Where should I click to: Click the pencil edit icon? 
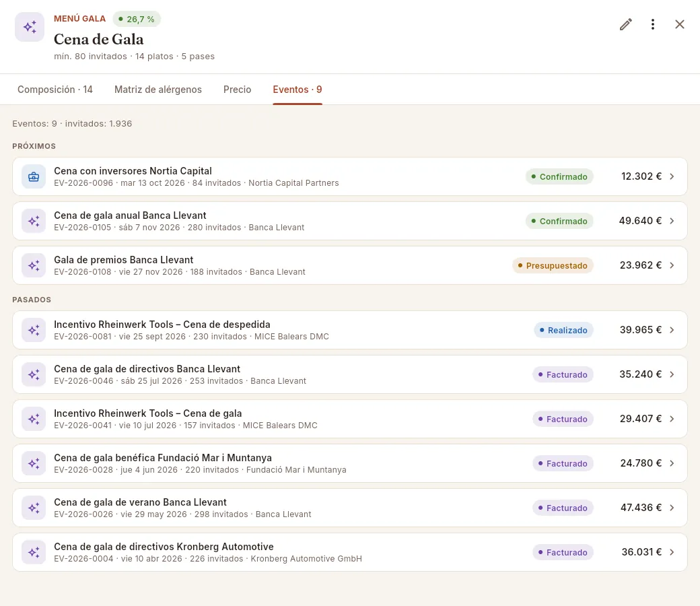[x=626, y=24]
